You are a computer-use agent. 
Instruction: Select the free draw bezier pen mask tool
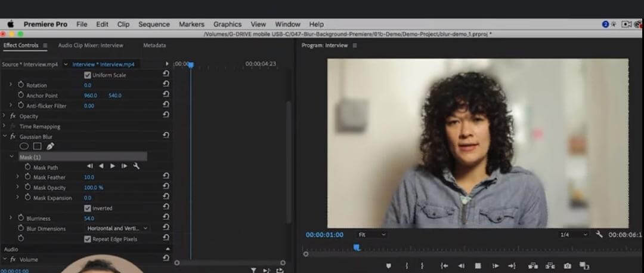50,146
